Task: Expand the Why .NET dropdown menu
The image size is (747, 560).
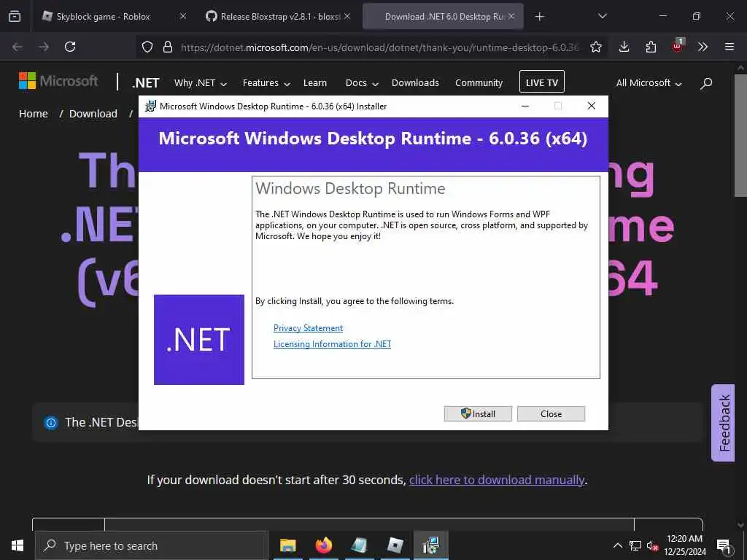Action: [x=200, y=83]
